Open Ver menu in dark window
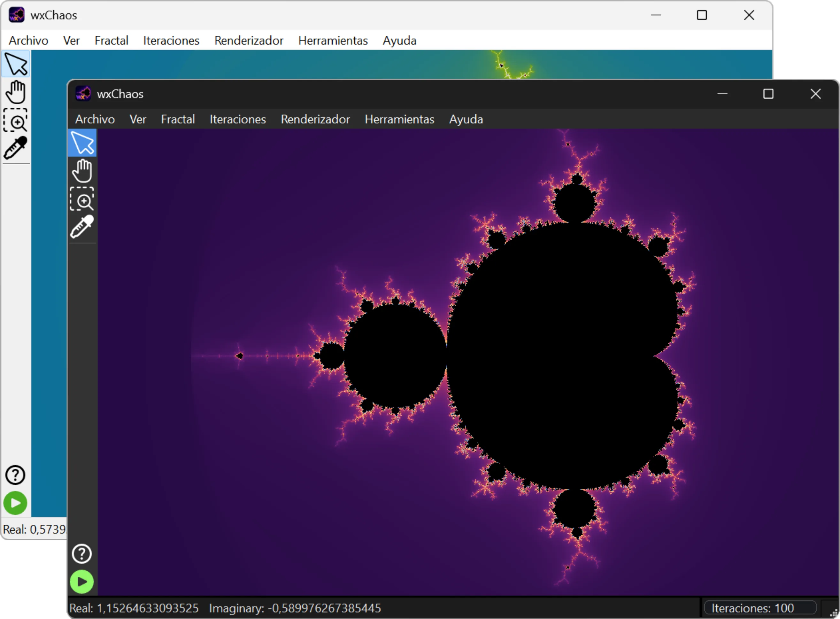Image resolution: width=840 pixels, height=619 pixels. click(138, 119)
